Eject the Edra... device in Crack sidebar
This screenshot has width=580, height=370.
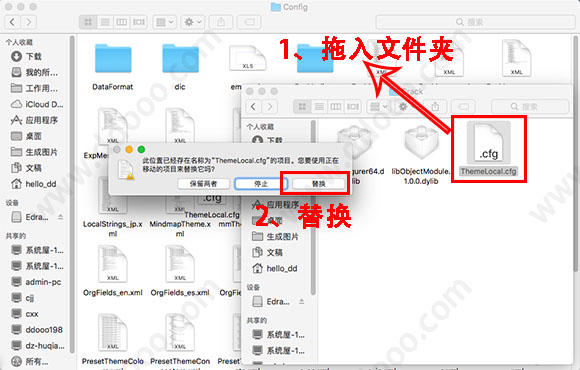302,302
